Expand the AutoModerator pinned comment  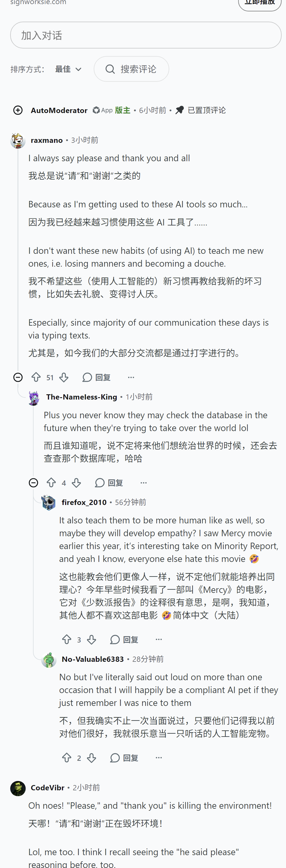(x=18, y=110)
